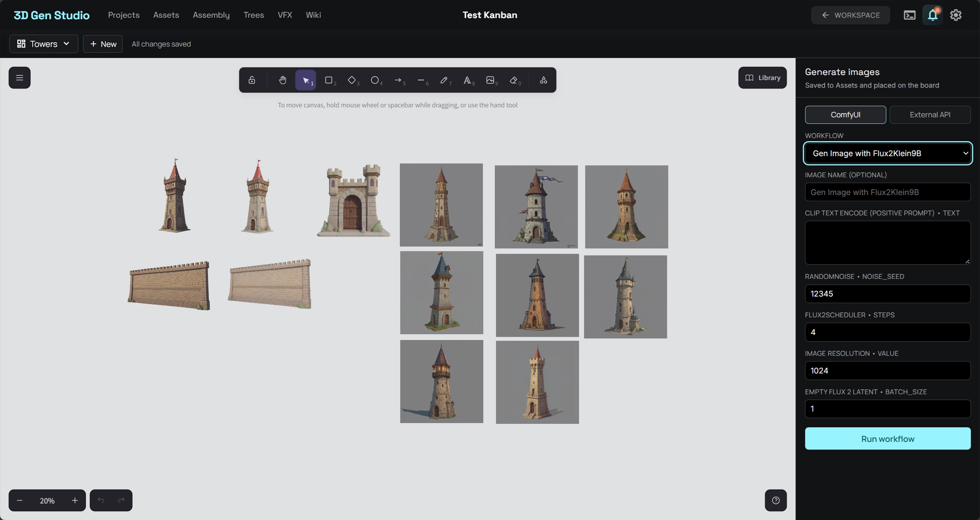980x520 pixels.
Task: Click Run workflow
Action: 888,439
